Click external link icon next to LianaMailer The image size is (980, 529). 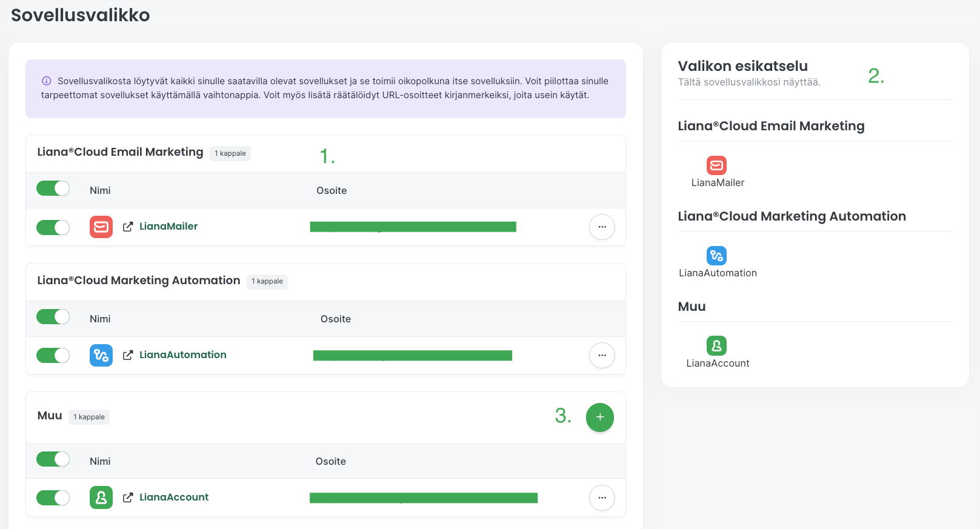click(128, 227)
